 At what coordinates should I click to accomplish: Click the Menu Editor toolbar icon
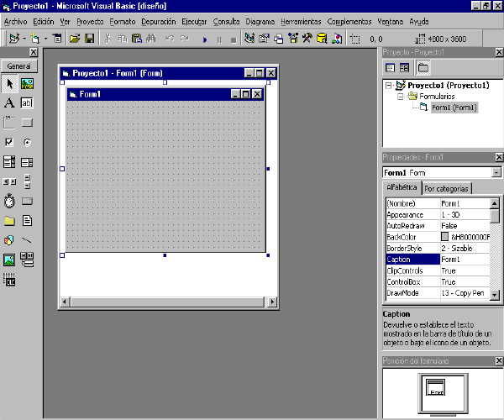pyautogui.click(x=57, y=39)
